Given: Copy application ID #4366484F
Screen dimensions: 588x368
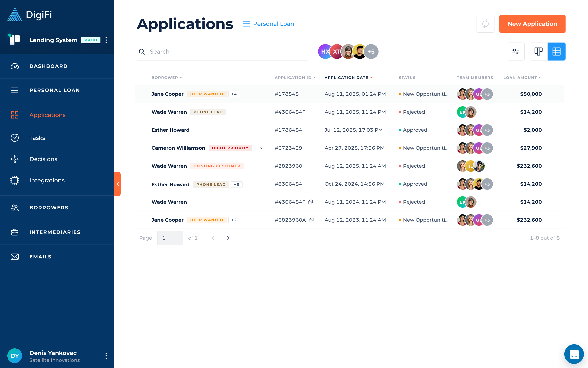Looking at the screenshot, I should coord(310,202).
